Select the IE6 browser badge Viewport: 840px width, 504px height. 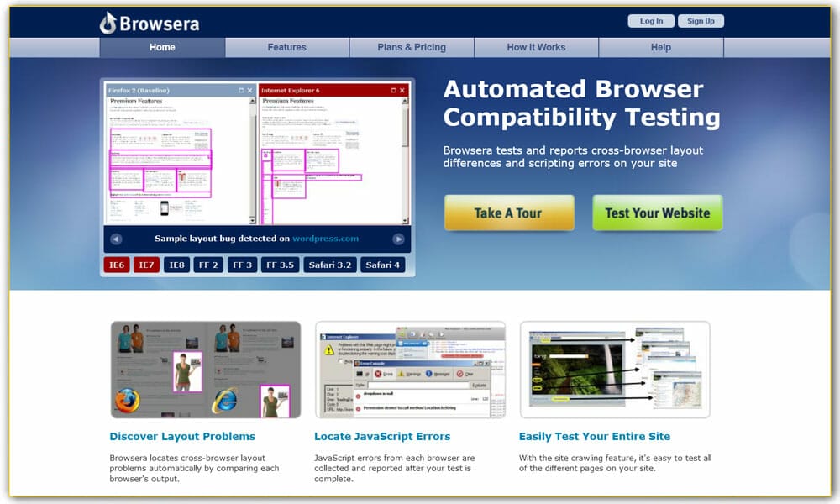click(x=117, y=265)
